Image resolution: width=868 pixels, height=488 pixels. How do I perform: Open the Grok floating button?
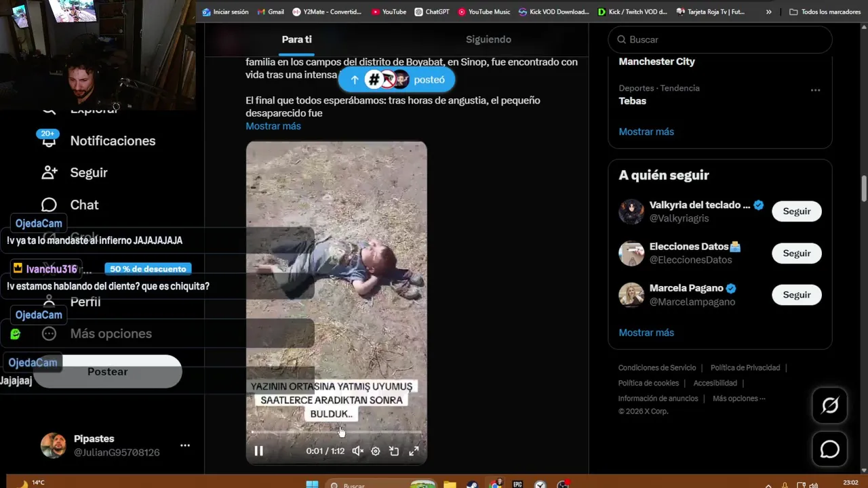(x=829, y=405)
